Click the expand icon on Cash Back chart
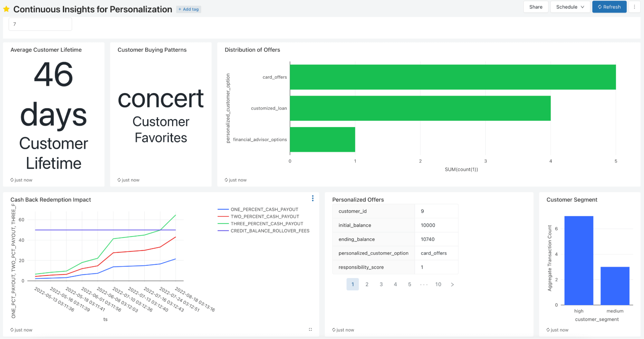This screenshot has width=644, height=339. [310, 329]
